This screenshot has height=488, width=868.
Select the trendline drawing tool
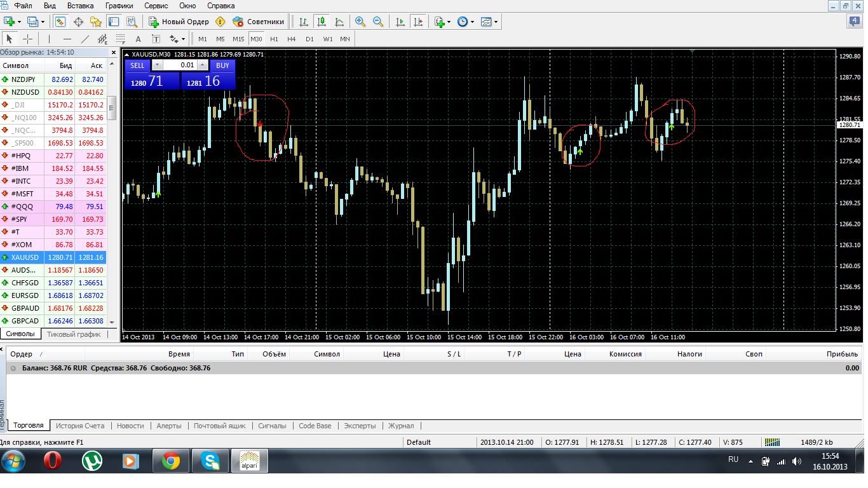[85, 39]
